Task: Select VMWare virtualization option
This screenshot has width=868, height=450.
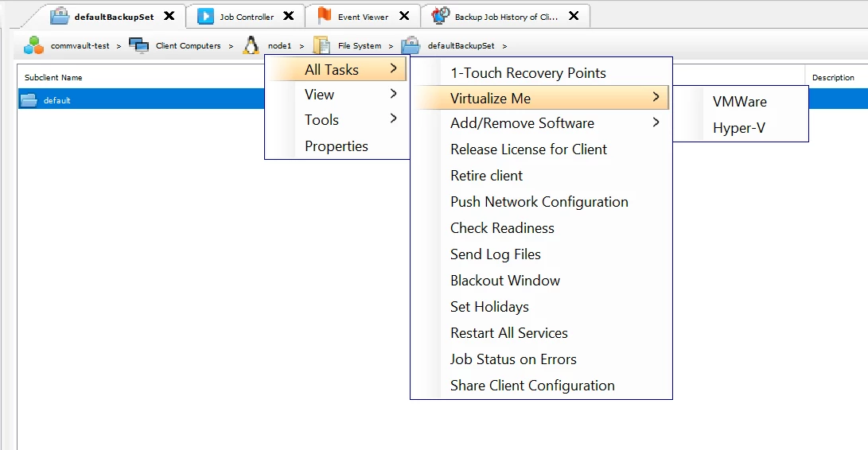Action: click(741, 101)
